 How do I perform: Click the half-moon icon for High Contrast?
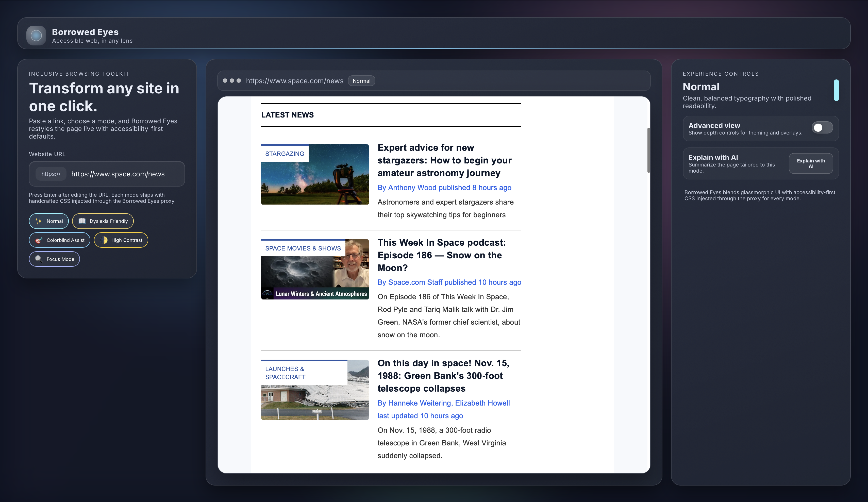point(104,240)
